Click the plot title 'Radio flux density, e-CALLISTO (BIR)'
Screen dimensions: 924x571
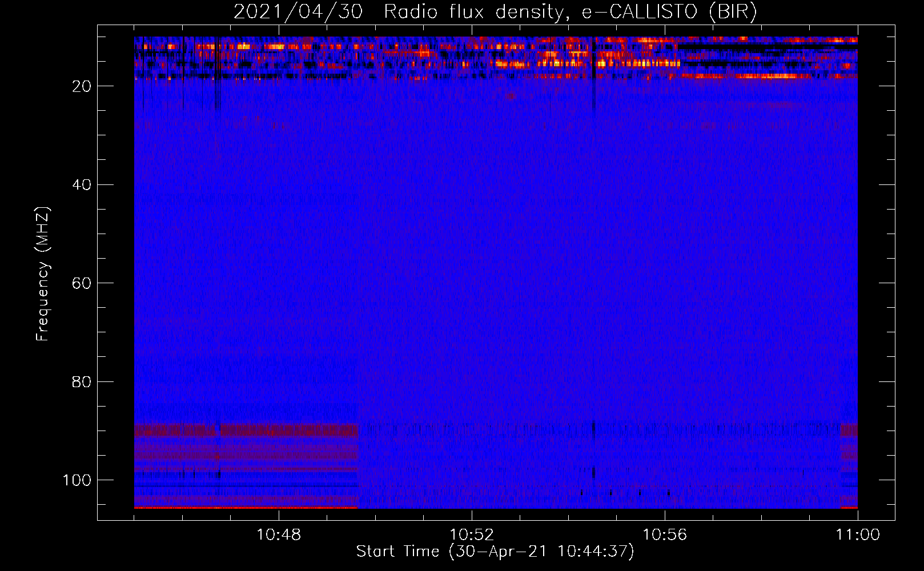[x=570, y=12]
